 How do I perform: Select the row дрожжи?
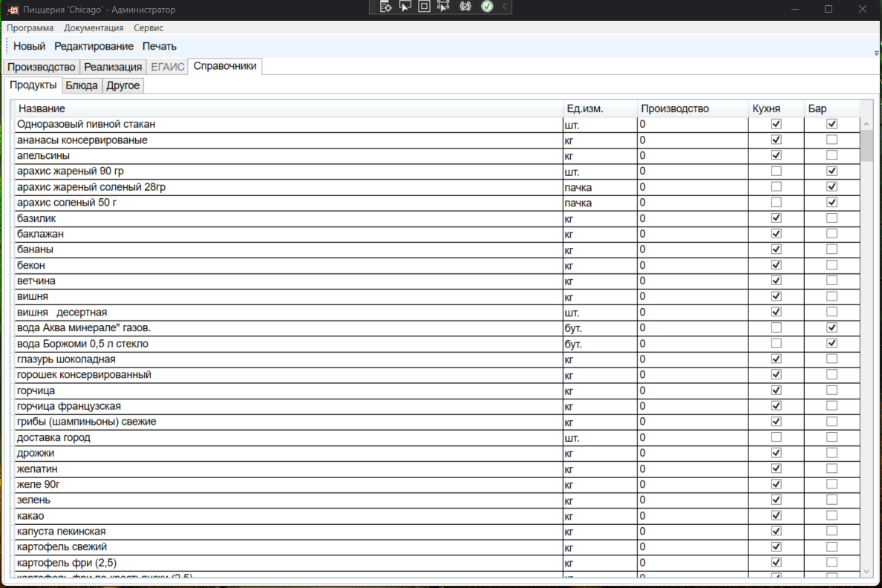(x=437, y=454)
